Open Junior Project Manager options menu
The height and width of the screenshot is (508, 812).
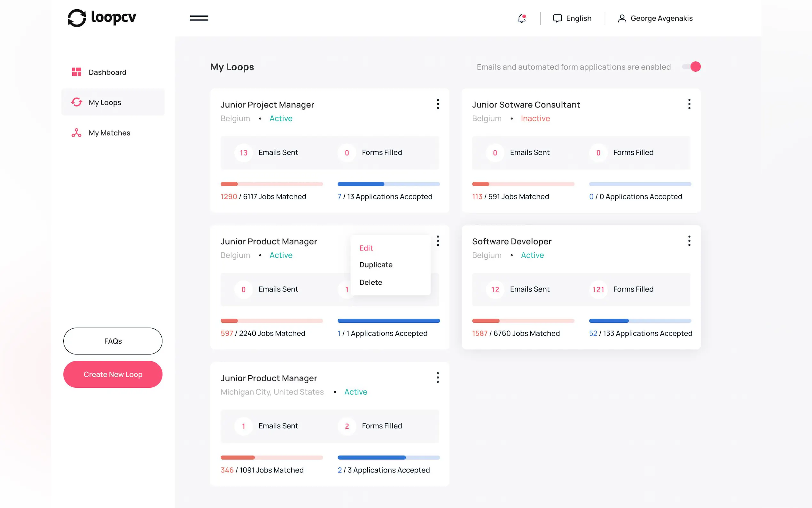[x=438, y=104]
